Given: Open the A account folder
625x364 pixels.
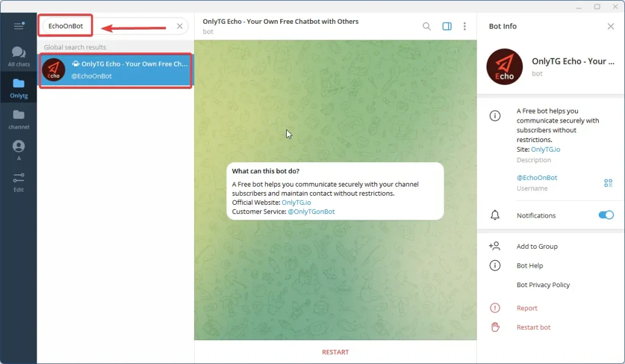Looking at the screenshot, I should (18, 150).
